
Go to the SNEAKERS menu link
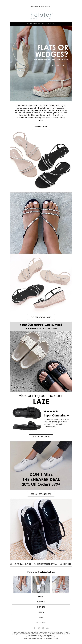coord(41,607)
